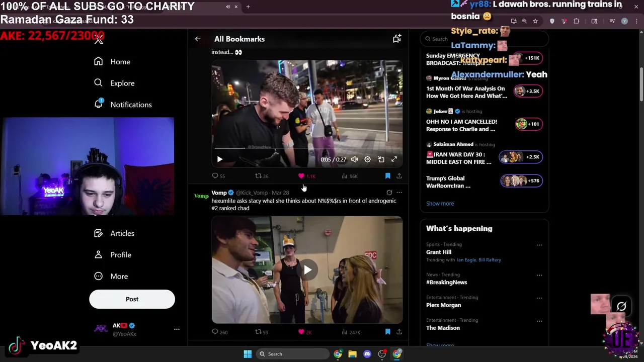Open '1st Month Of War Analysis' broadcast
The image size is (644, 362).
click(x=466, y=92)
